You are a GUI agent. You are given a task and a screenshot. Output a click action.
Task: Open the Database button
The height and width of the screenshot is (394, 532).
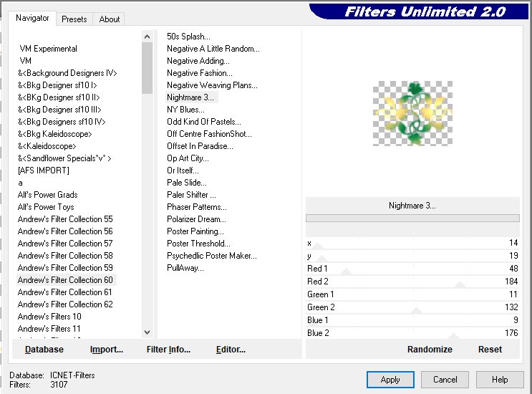pos(44,350)
